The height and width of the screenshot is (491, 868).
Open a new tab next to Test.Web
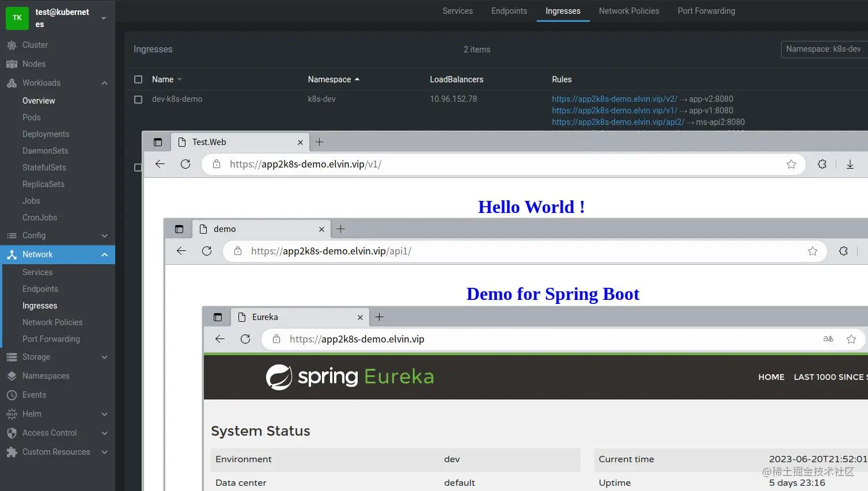pyautogui.click(x=320, y=142)
